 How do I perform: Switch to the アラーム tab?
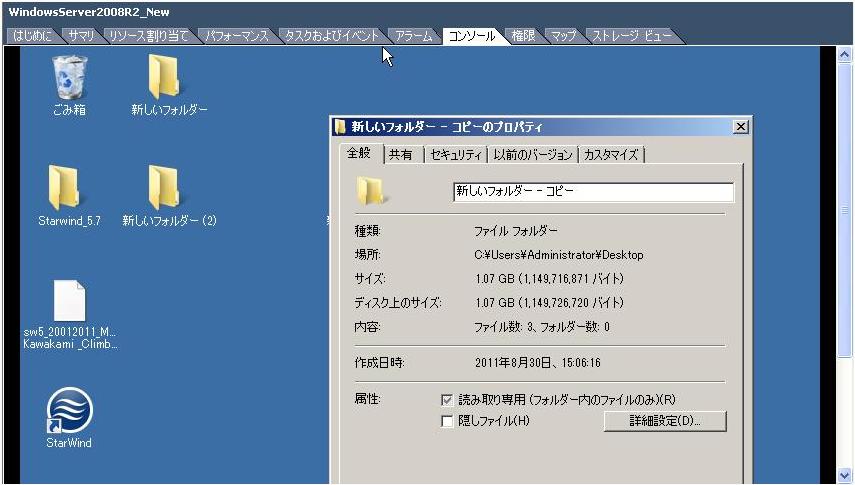(413, 36)
